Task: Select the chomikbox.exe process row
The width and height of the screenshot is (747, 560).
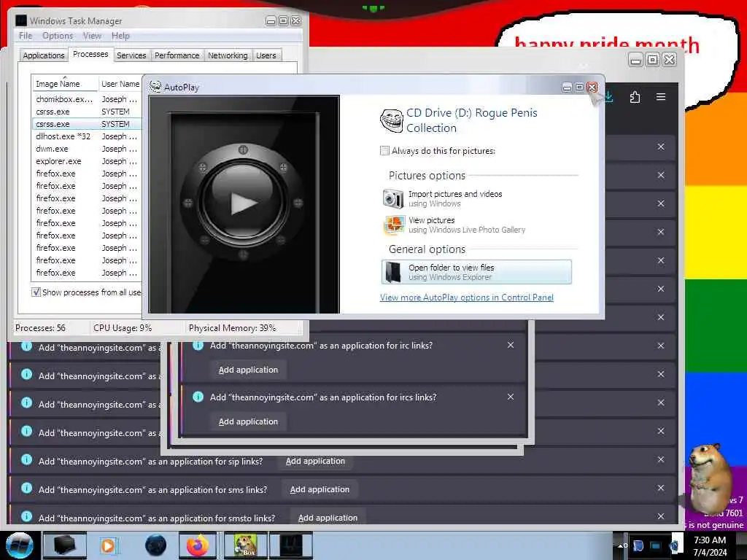Action: 88,99
